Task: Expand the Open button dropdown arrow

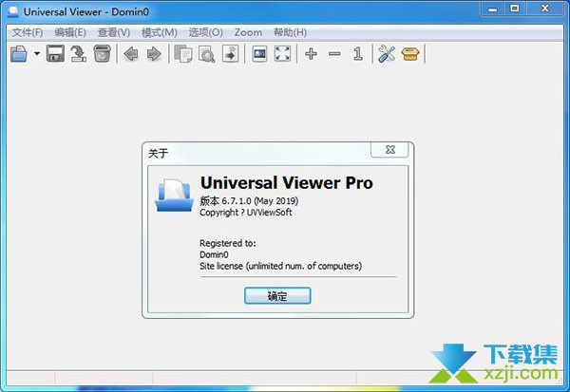Action: click(x=37, y=54)
